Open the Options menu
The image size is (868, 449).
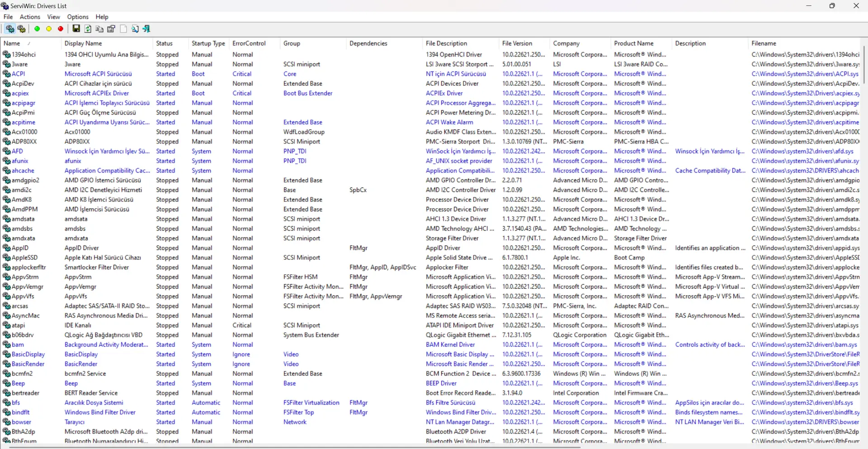(x=78, y=17)
